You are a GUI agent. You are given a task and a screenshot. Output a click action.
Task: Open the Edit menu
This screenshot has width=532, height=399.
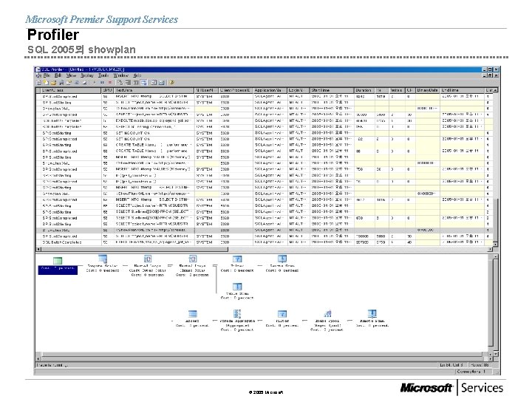(x=58, y=75)
